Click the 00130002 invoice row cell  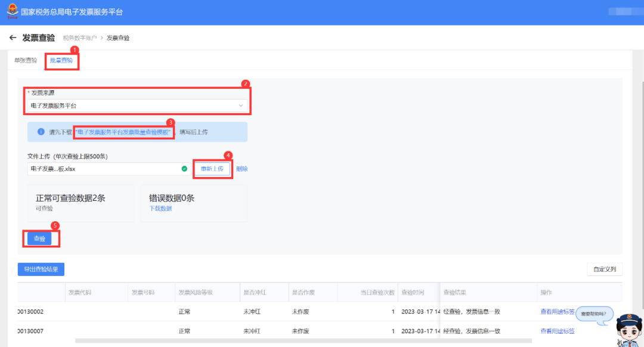tap(31, 312)
